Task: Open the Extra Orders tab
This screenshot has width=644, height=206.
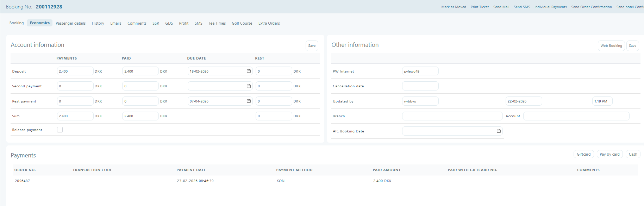Action: coord(269,23)
